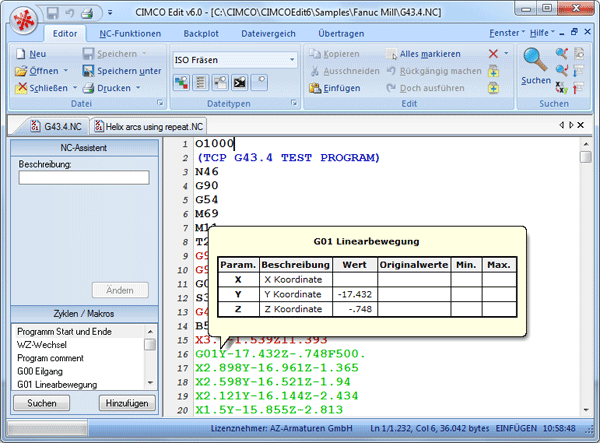Click EINFÜGEN insert mode in status bar

click(x=516, y=428)
